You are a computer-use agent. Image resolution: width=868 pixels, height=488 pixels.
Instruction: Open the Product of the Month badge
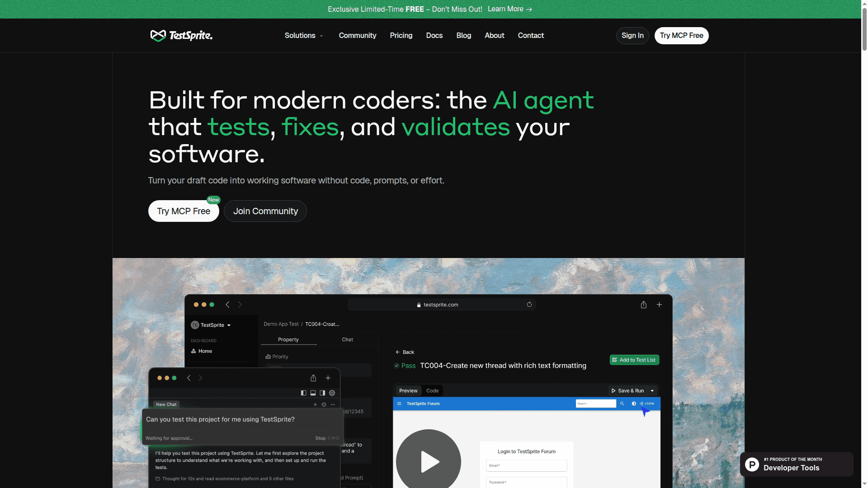797,464
